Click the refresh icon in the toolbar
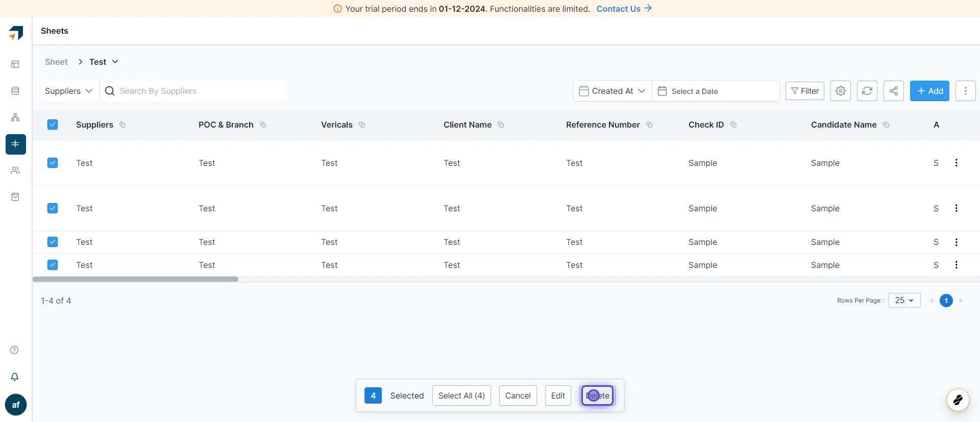Image resolution: width=980 pixels, height=422 pixels. point(867,91)
